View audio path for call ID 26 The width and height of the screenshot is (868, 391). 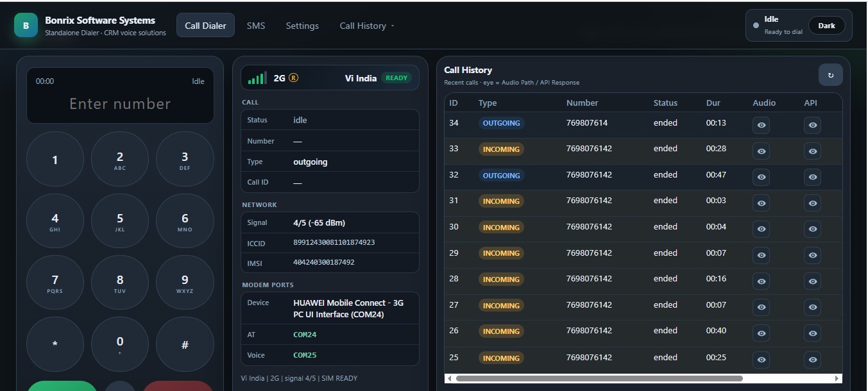tap(762, 333)
